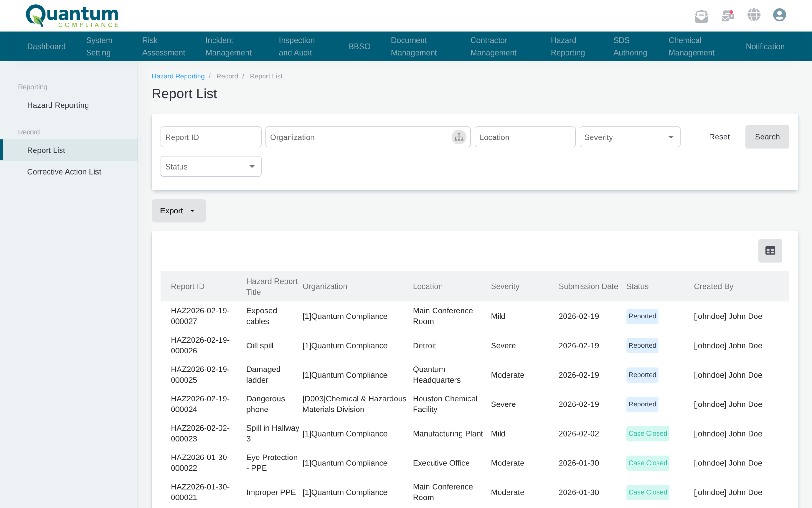Click the Hazard Reporting breadcrumb link
This screenshot has width=812, height=508.
(178, 76)
